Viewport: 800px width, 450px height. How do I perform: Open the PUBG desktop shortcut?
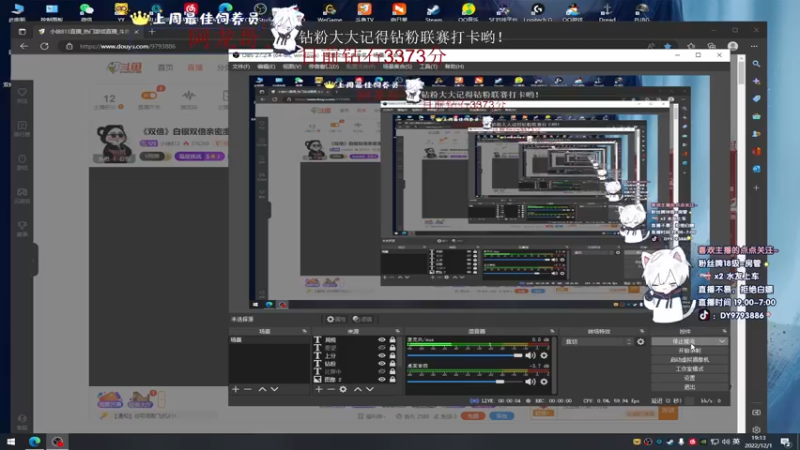(641, 11)
